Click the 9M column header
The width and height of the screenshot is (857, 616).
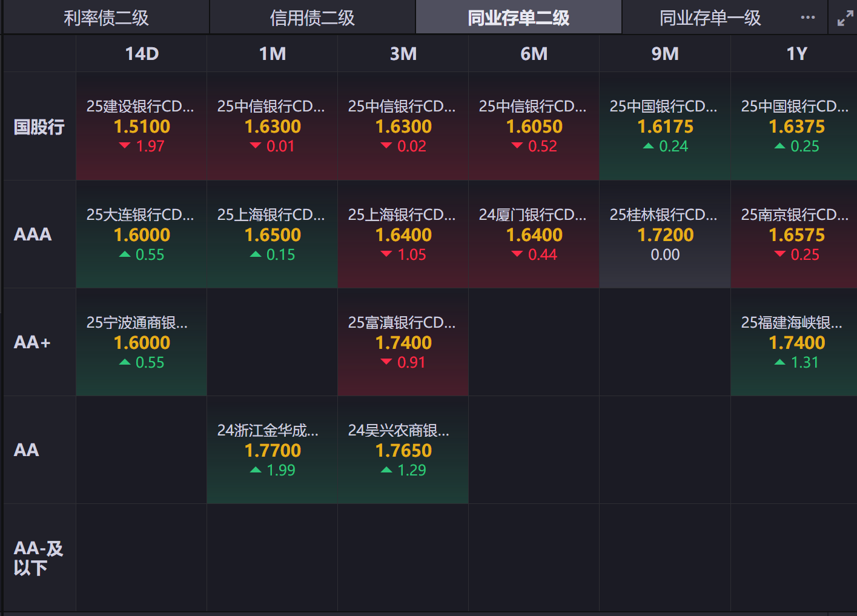tap(665, 54)
